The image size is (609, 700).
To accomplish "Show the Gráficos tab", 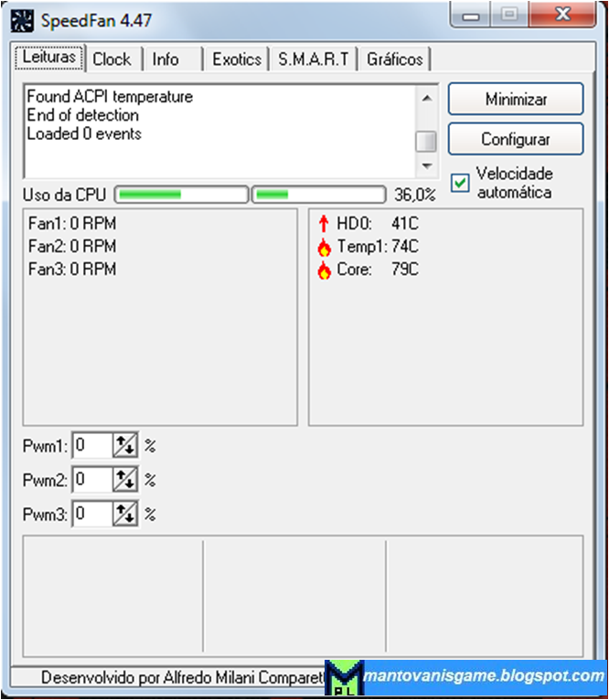I will click(x=394, y=59).
